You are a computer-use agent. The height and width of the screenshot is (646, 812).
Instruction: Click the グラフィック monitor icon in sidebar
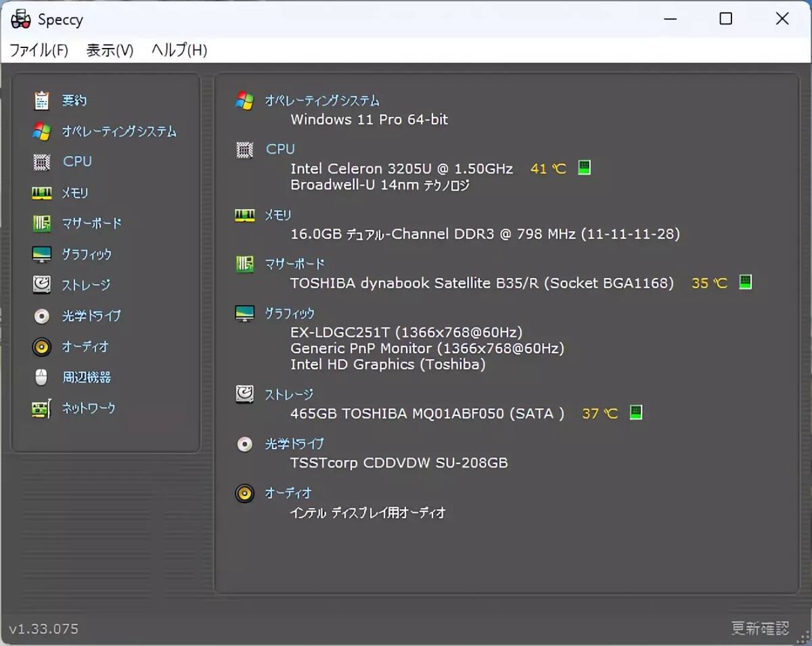pyautogui.click(x=42, y=255)
